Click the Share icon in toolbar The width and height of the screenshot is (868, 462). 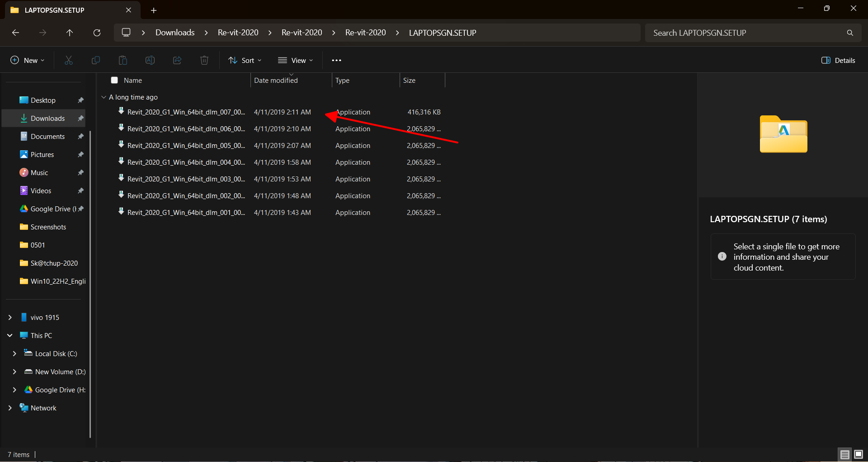(x=177, y=60)
